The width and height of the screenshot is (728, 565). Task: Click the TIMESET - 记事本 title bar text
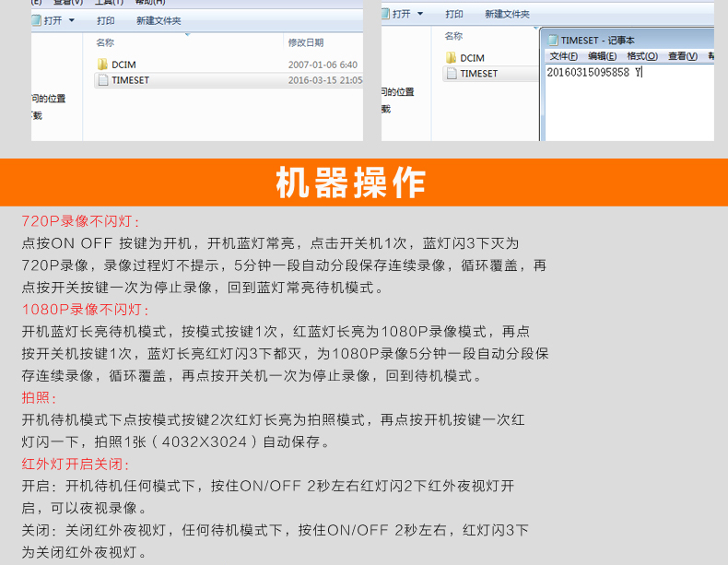[597, 41]
